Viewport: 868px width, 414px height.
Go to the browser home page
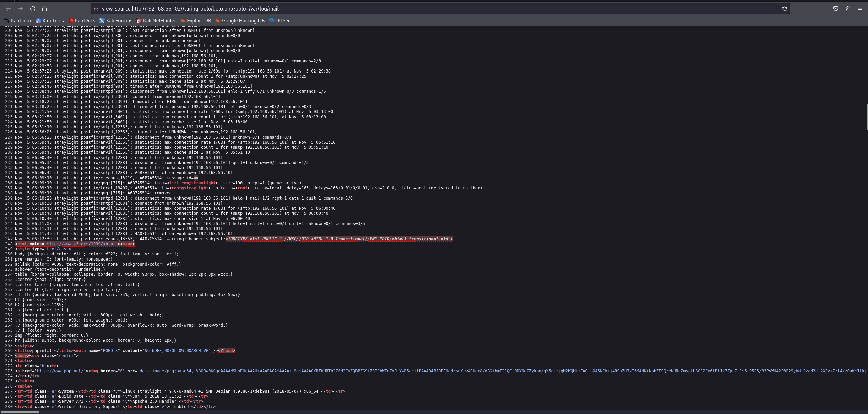pos(44,9)
